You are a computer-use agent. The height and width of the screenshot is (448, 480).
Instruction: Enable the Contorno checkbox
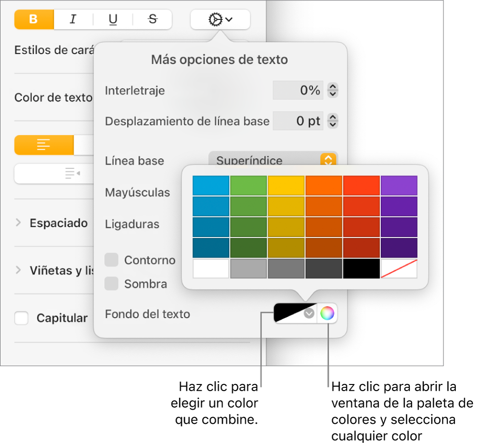coord(111,260)
